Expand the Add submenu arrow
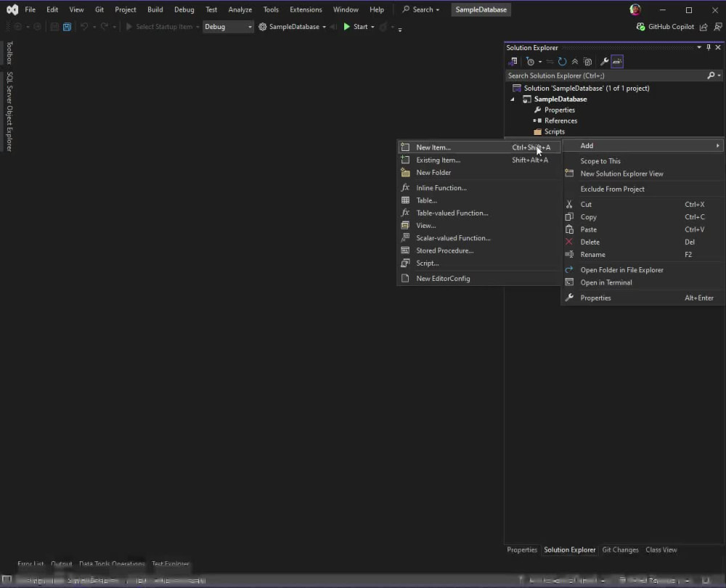The height and width of the screenshot is (588, 726). click(x=718, y=146)
